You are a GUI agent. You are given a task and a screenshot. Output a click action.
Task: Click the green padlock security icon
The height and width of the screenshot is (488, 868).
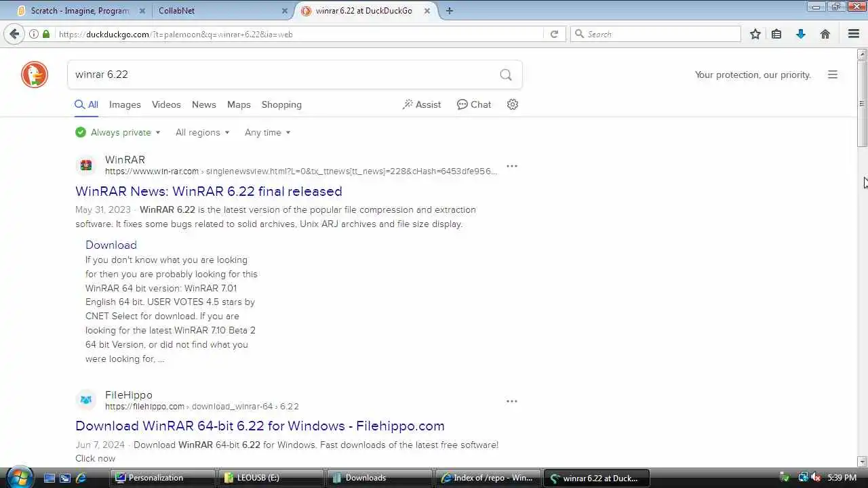tap(46, 34)
